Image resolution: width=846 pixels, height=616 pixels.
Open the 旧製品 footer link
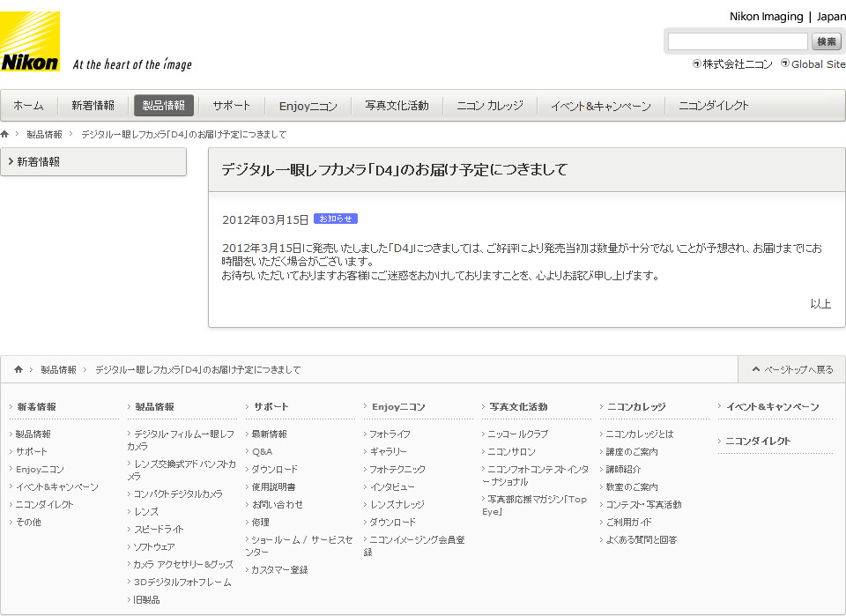pyautogui.click(x=147, y=600)
